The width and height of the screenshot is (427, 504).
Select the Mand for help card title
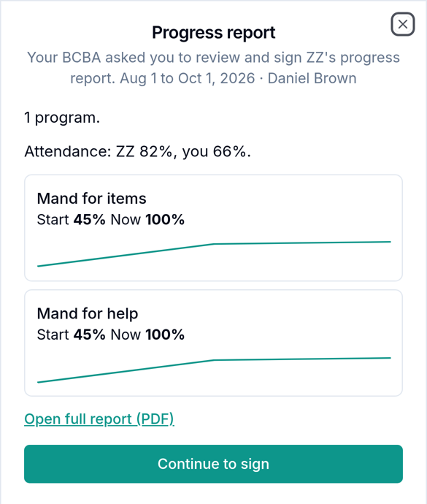coord(88,313)
